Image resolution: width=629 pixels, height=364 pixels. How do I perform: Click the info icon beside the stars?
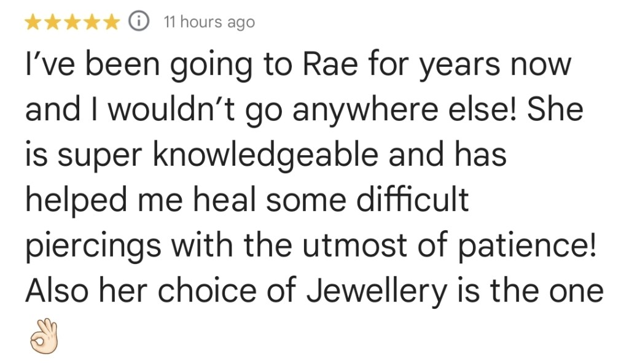(139, 22)
